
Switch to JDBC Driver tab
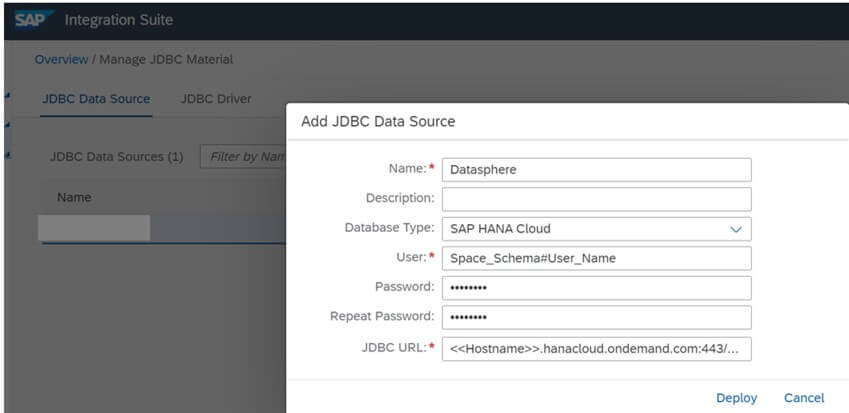click(x=215, y=99)
